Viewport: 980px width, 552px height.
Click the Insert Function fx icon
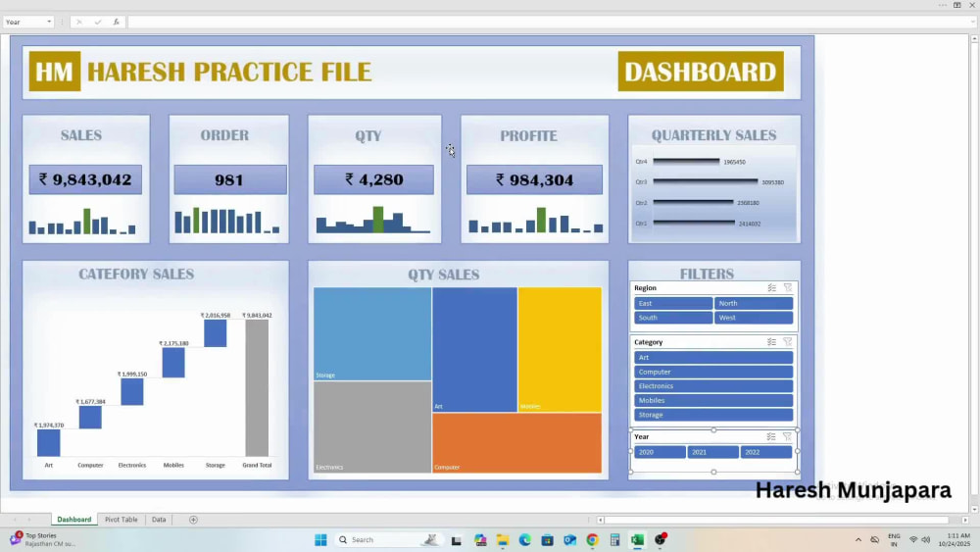coord(116,22)
